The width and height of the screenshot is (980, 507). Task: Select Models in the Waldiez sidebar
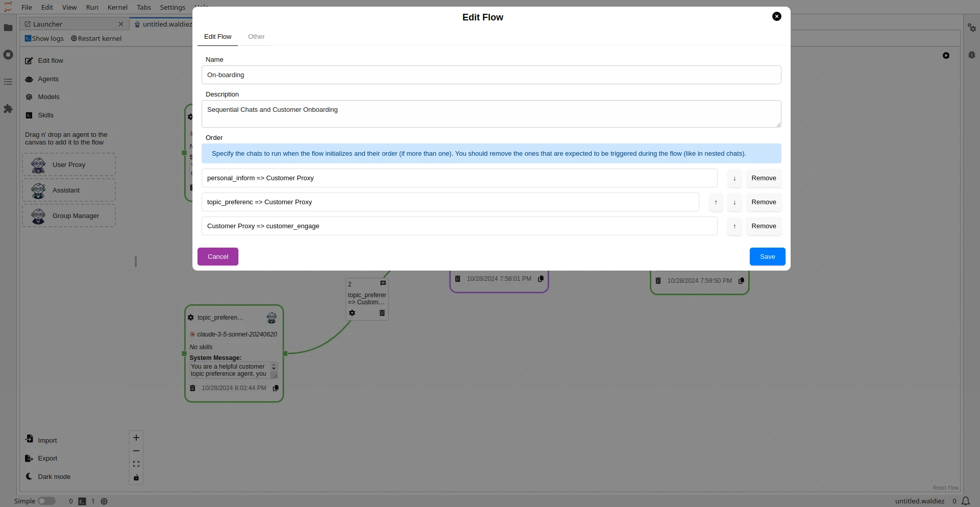[48, 96]
